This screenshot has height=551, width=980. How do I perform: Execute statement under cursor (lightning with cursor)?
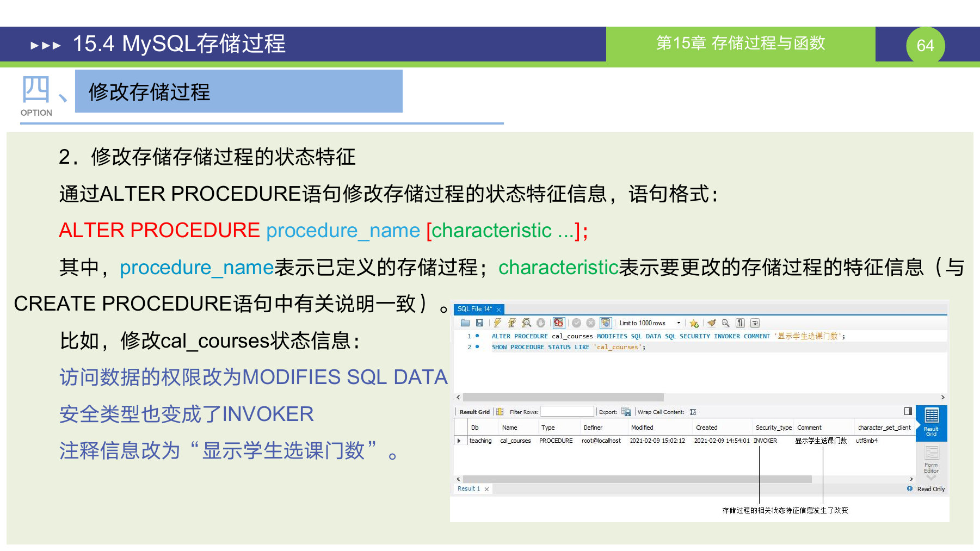[x=511, y=323]
